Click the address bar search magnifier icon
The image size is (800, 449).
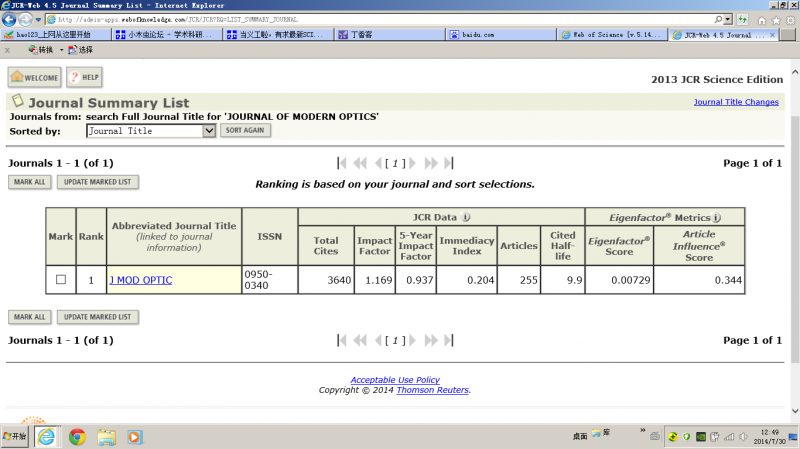(x=718, y=19)
